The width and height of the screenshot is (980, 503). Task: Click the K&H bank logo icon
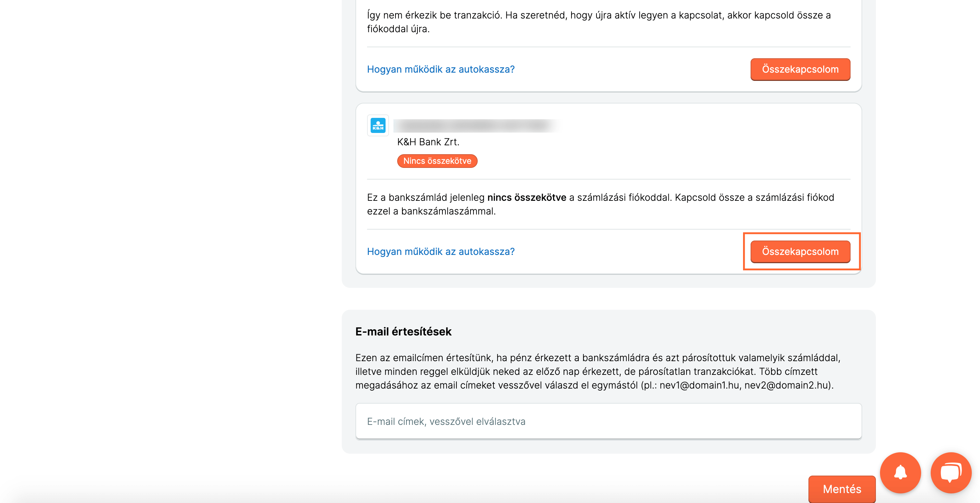pos(378,125)
